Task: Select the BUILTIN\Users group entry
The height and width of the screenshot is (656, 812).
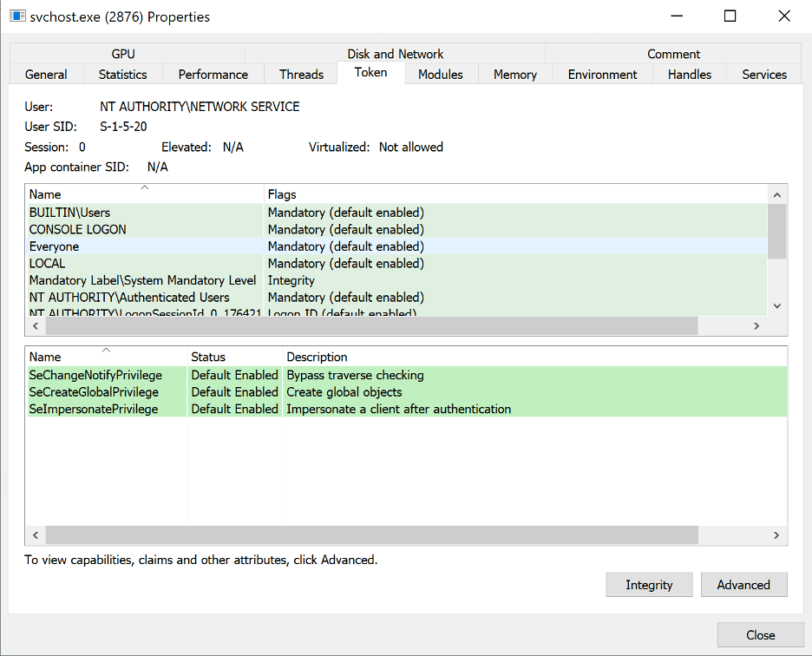Action: [x=69, y=213]
